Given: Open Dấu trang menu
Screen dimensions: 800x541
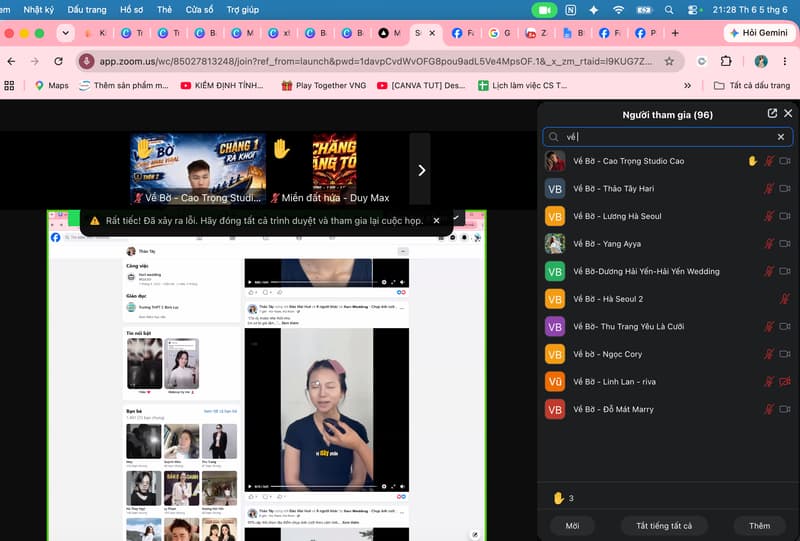Looking at the screenshot, I should coord(87,10).
